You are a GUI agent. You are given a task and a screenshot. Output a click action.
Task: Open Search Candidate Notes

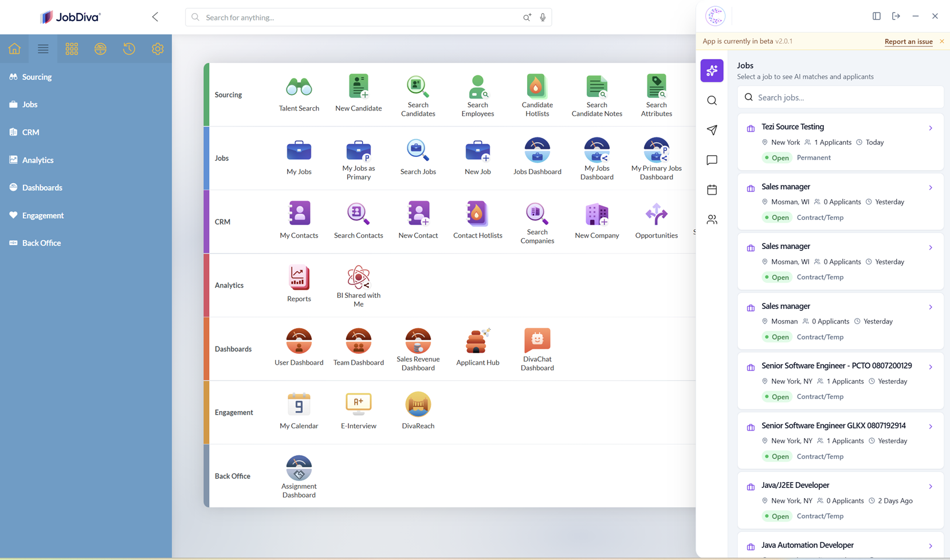597,86
